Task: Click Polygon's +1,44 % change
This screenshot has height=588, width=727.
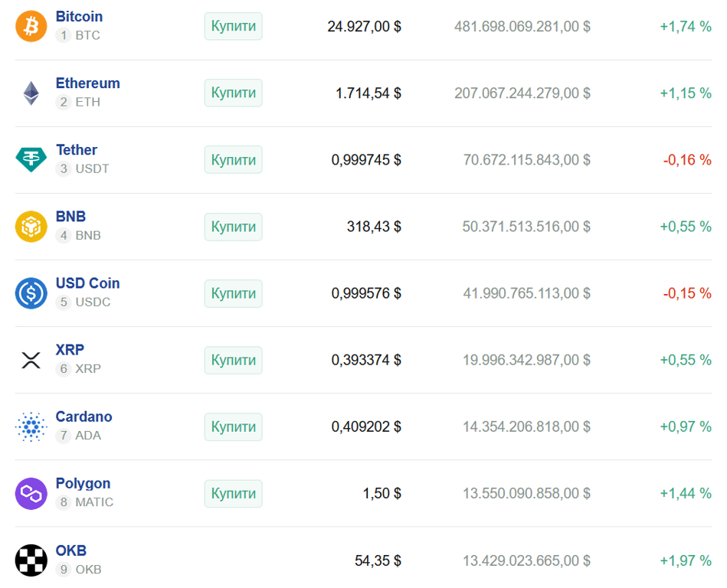Action: (686, 494)
